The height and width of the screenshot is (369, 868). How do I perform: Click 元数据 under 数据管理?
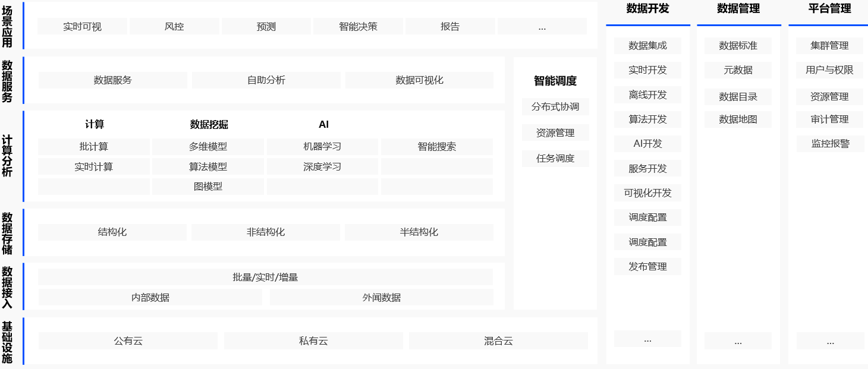[738, 70]
